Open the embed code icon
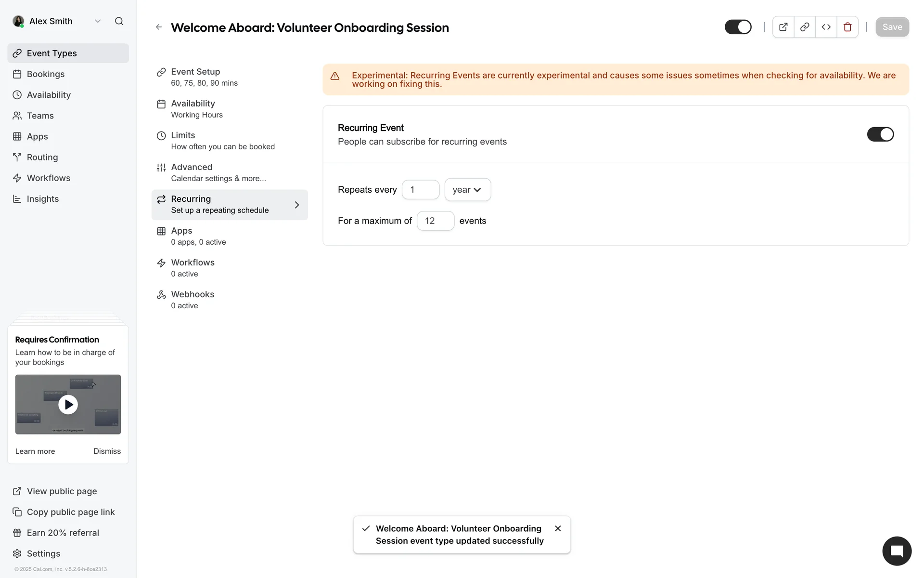 coord(826,27)
